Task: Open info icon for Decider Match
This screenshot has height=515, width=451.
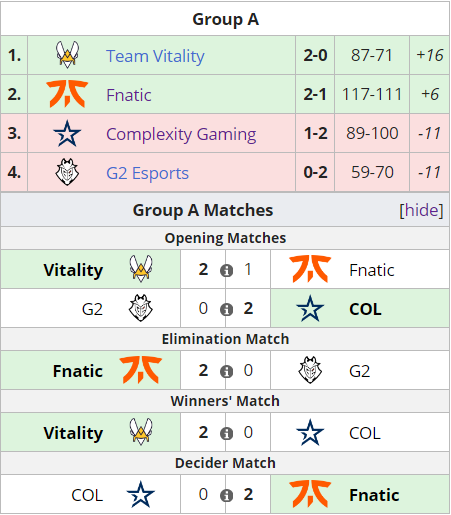Action: (226, 495)
